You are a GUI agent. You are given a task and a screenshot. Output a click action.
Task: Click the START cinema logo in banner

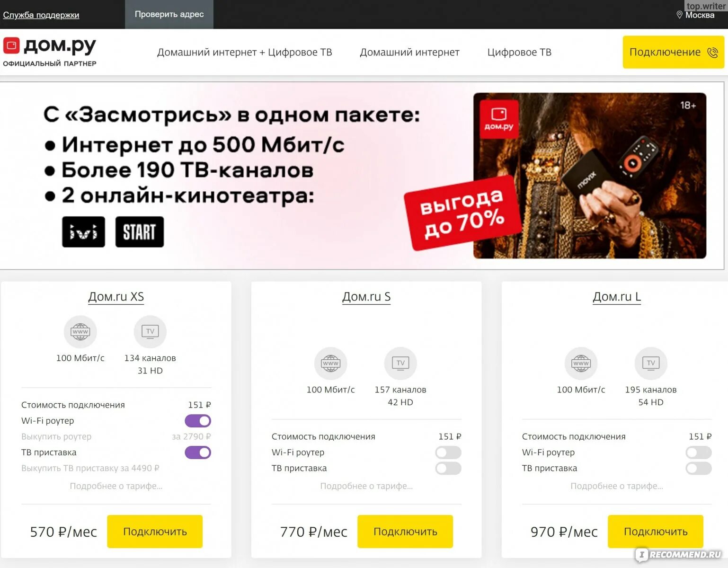tap(140, 232)
